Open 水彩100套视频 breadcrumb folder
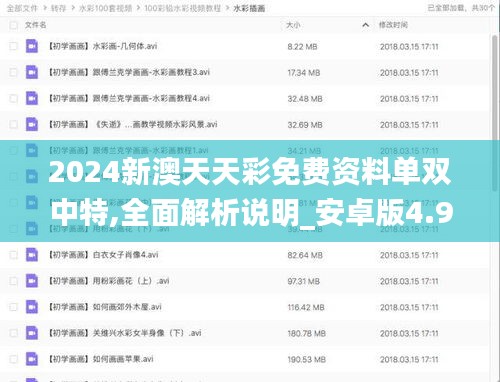 tap(105, 8)
